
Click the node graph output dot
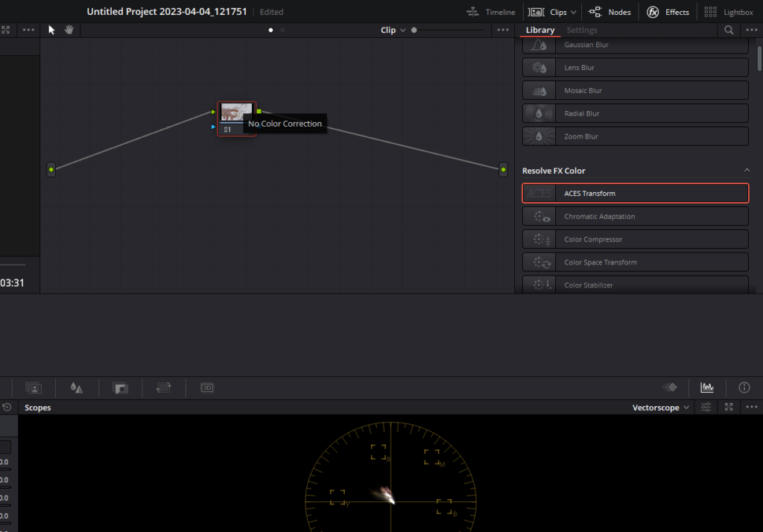(x=503, y=170)
